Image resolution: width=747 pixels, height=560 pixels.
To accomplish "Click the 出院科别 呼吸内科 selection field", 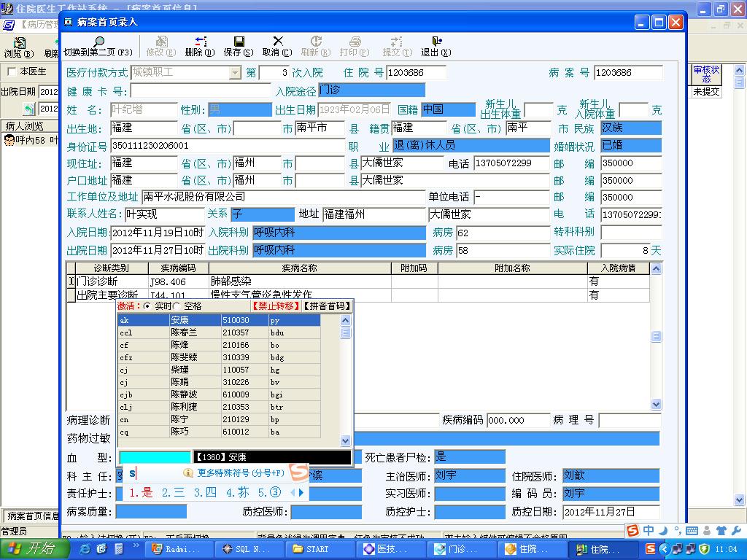I will point(339,251).
